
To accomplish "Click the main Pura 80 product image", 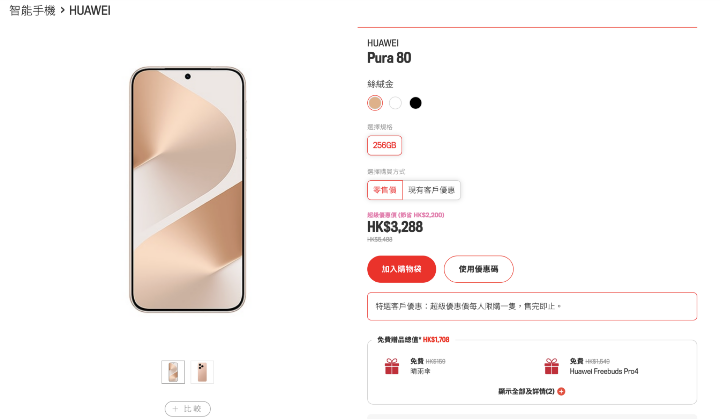I will (187, 190).
